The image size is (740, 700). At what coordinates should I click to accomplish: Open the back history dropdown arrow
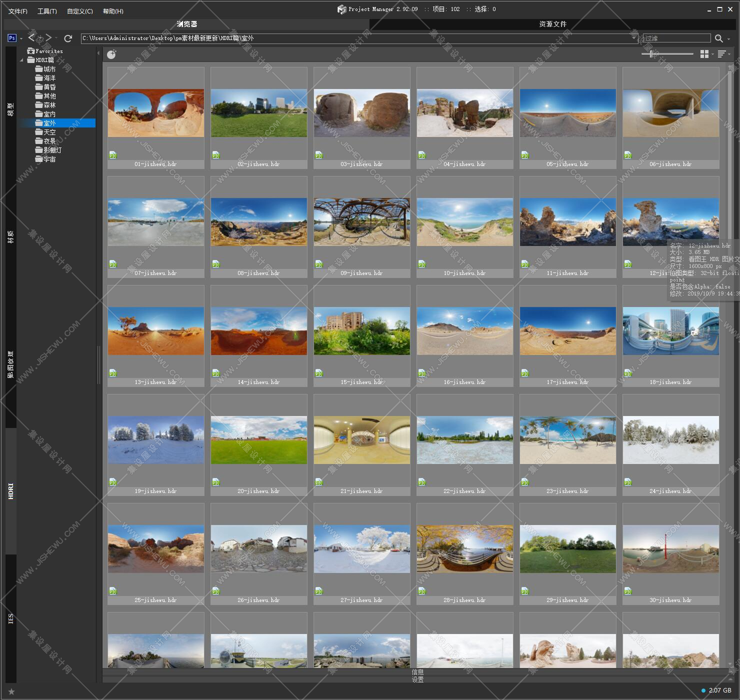pos(40,38)
